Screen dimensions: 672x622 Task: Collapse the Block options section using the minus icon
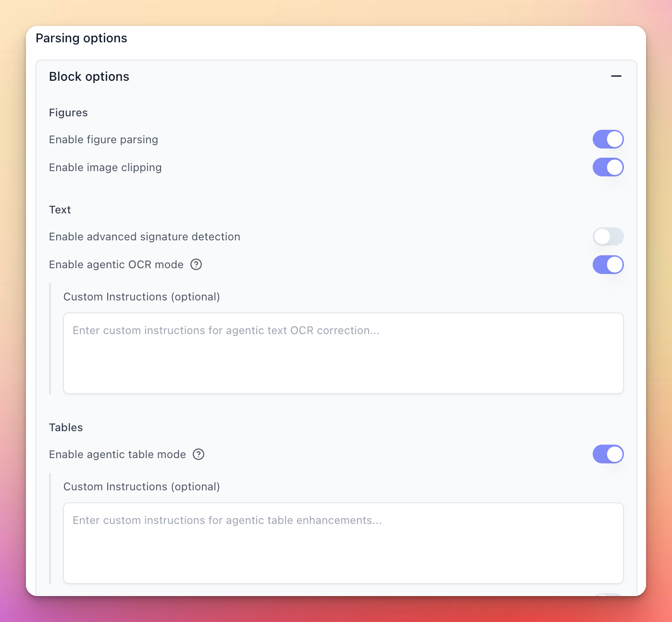point(616,76)
